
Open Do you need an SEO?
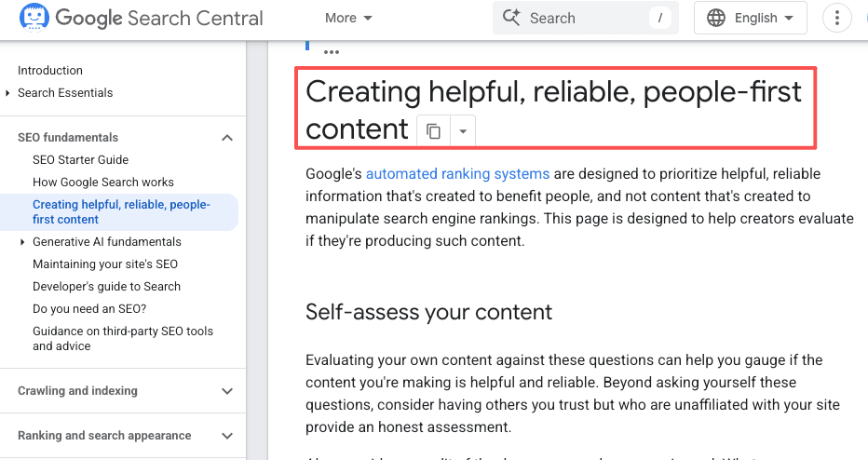(89, 309)
